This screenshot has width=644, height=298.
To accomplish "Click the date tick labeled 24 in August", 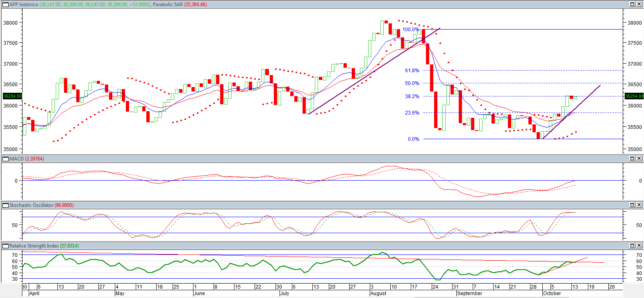I will [435, 287].
